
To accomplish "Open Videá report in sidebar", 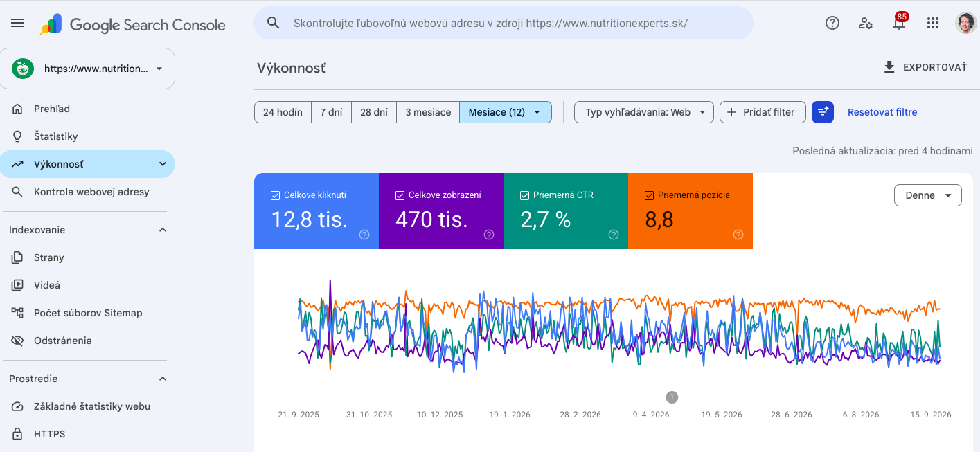I will pyautogui.click(x=87, y=285).
